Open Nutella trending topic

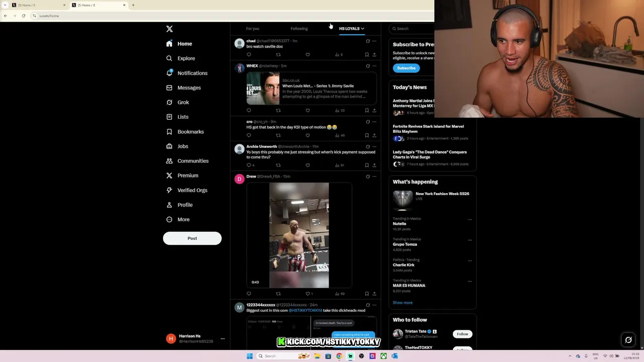coord(399,224)
